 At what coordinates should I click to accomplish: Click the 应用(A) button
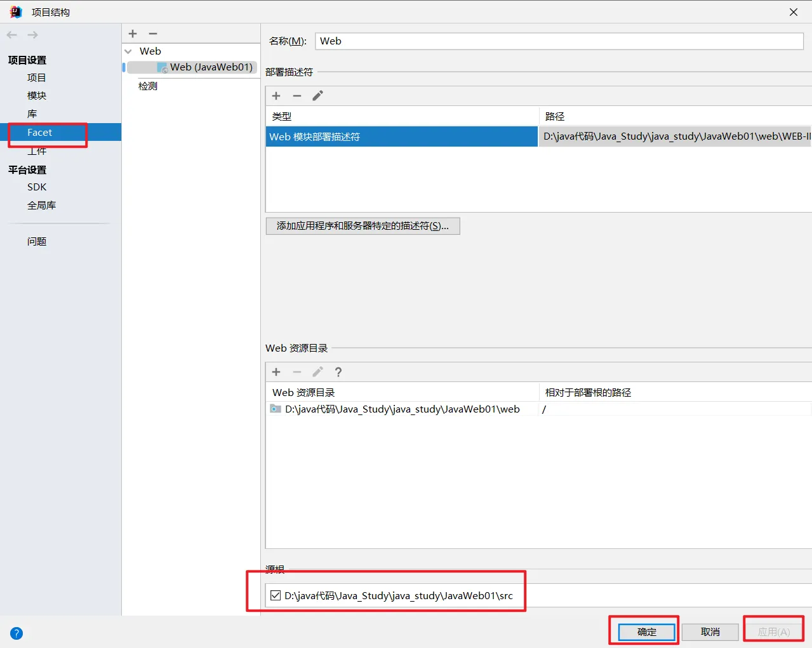(774, 631)
